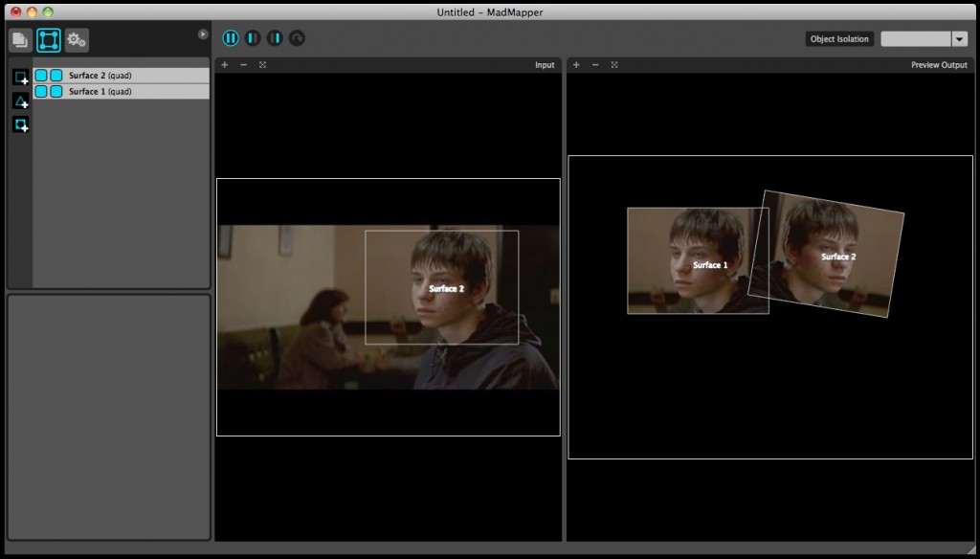This screenshot has height=559, width=980.
Task: Toggle second blue square of Surface 2
Action: [x=56, y=75]
